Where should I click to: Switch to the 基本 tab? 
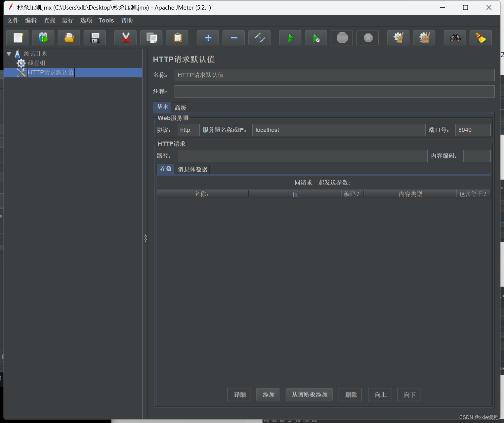[x=162, y=107]
